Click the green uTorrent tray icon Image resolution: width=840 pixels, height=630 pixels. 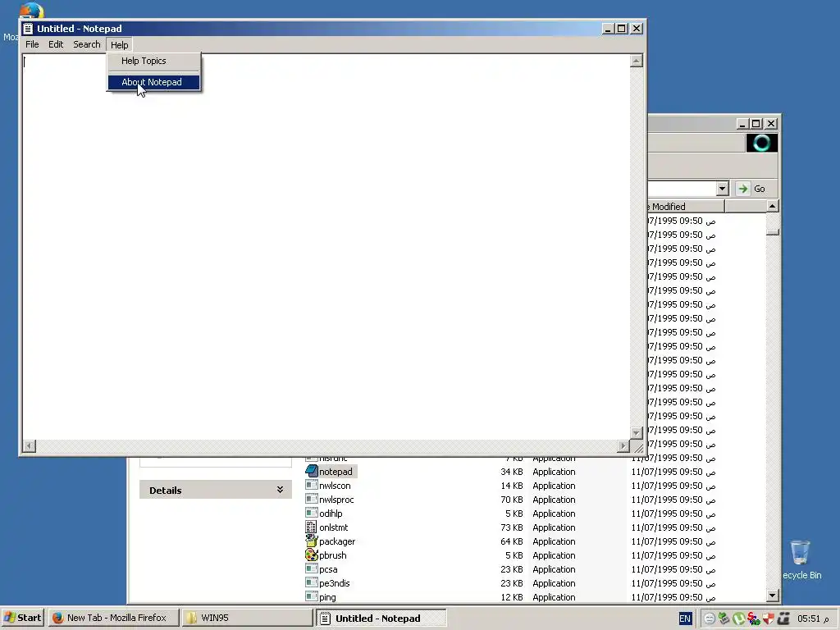coord(739,619)
